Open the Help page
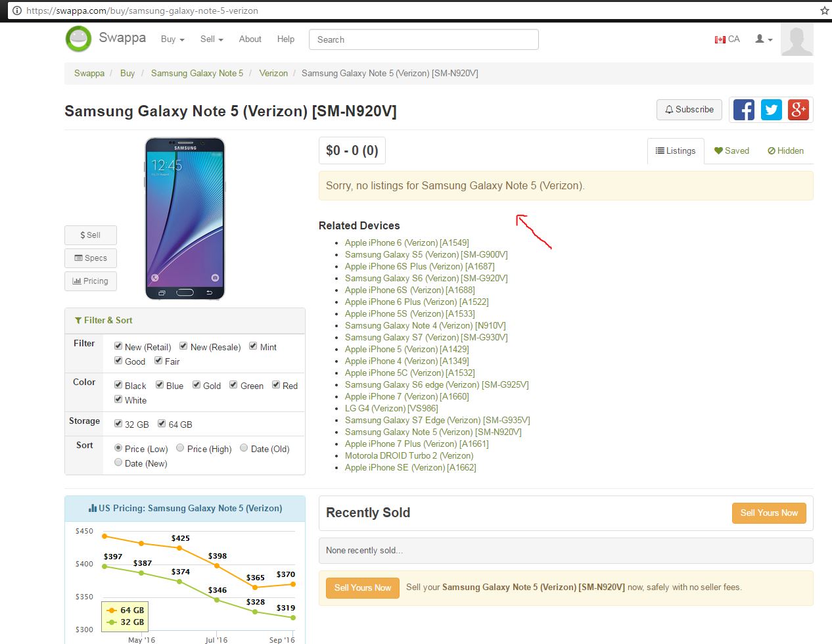Screen dimensions: 832x644 pyautogui.click(x=286, y=39)
